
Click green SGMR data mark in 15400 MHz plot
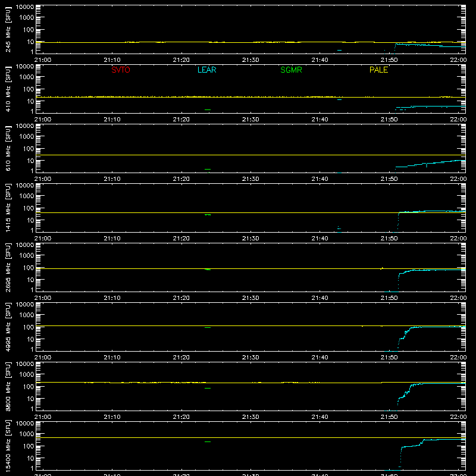208,441
